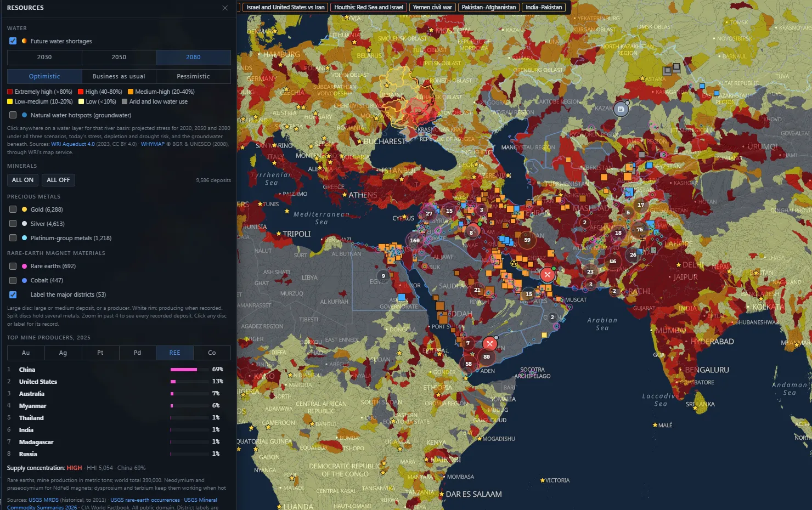The image size is (812, 510).
Task: Enable Platinum-group metals checkbox
Action: pyautogui.click(x=13, y=238)
